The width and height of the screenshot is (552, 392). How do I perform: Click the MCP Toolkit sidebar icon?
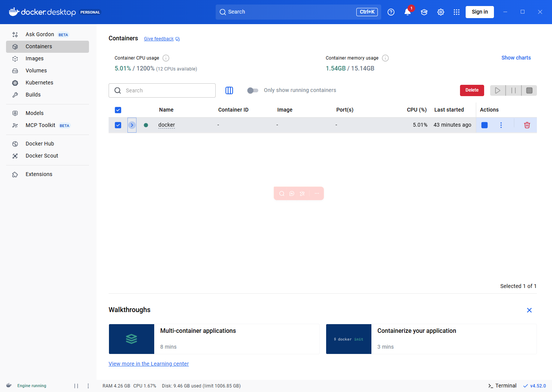coord(15,126)
